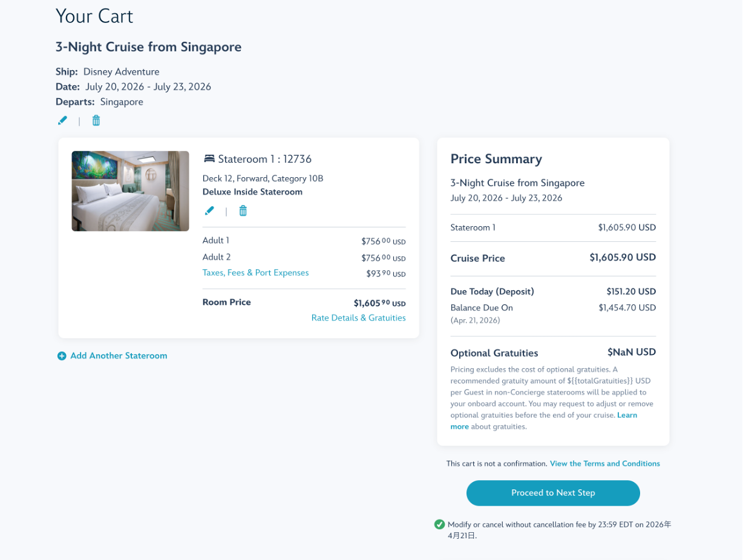This screenshot has width=743, height=560.
Task: Edit Stateroom 1 using its pencil icon
Action: pyautogui.click(x=209, y=211)
